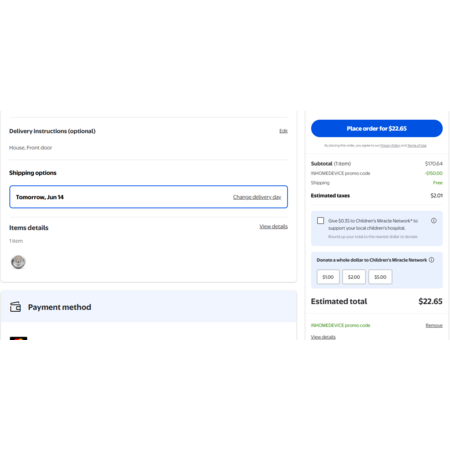Select the $1.00 donation amount

pyautogui.click(x=328, y=277)
